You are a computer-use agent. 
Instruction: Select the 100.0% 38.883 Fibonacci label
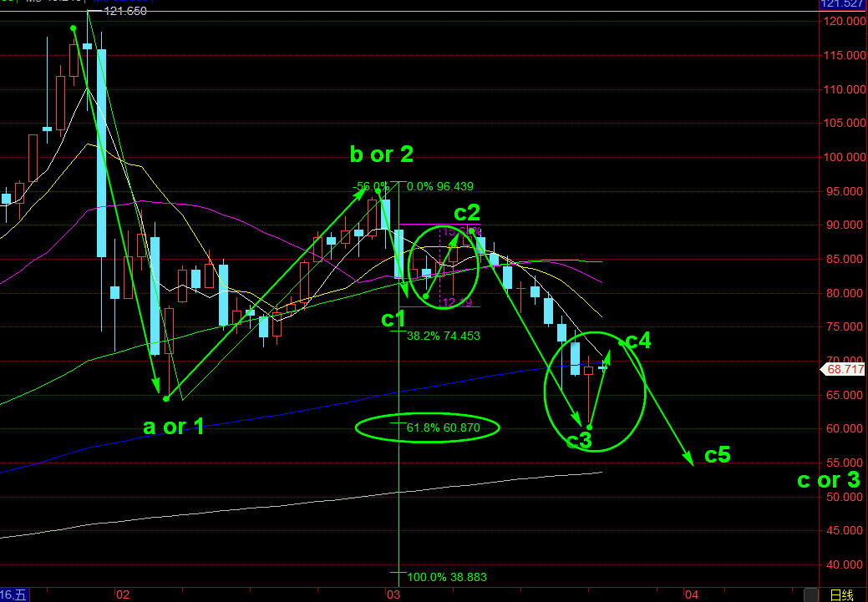446,577
